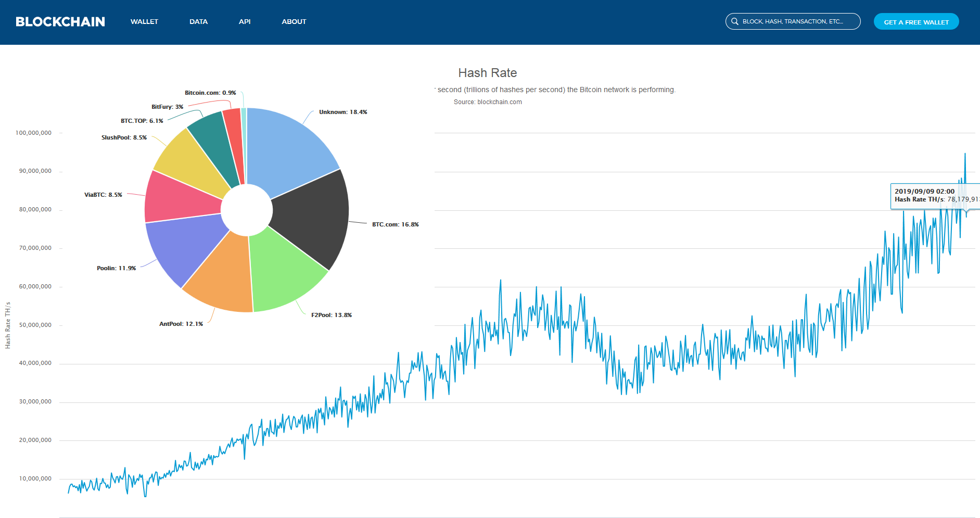Click the search magnifier icon
The height and width of the screenshot is (518, 980).
[x=735, y=21]
